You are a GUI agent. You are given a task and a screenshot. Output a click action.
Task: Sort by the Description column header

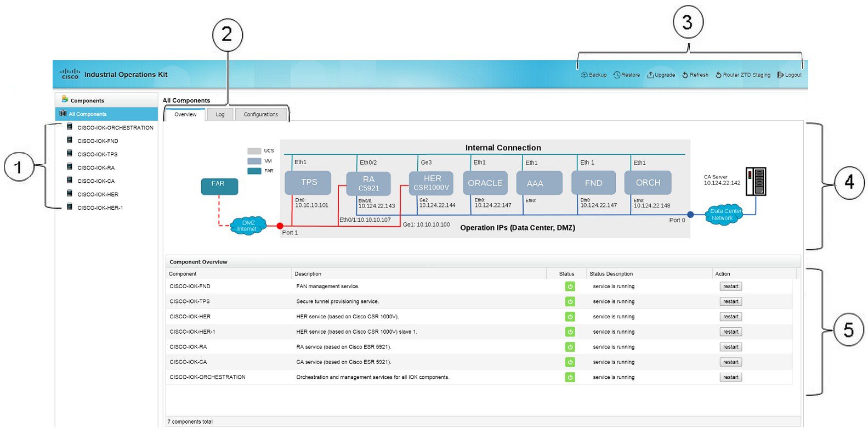coord(419,273)
